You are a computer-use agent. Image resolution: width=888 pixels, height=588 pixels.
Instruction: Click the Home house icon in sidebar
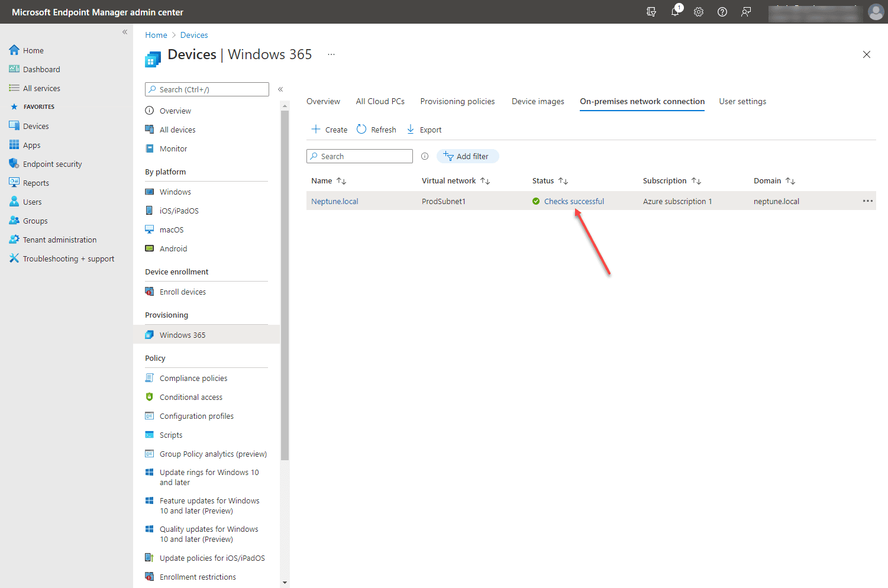pyautogui.click(x=14, y=50)
